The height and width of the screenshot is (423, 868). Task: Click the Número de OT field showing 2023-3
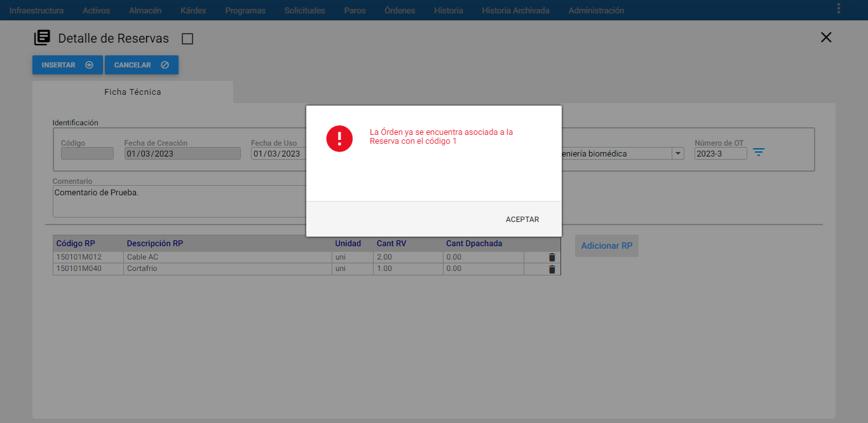click(x=721, y=153)
